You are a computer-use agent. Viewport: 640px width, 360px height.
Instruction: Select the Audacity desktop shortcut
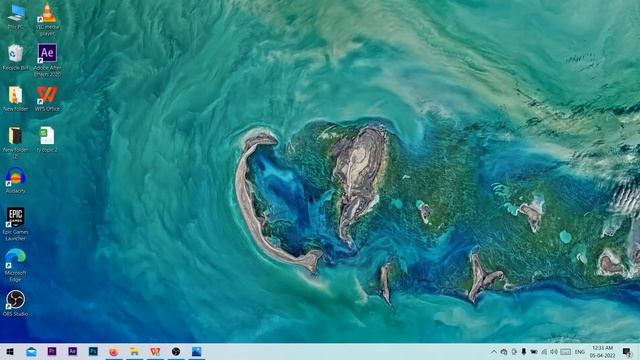(x=16, y=180)
